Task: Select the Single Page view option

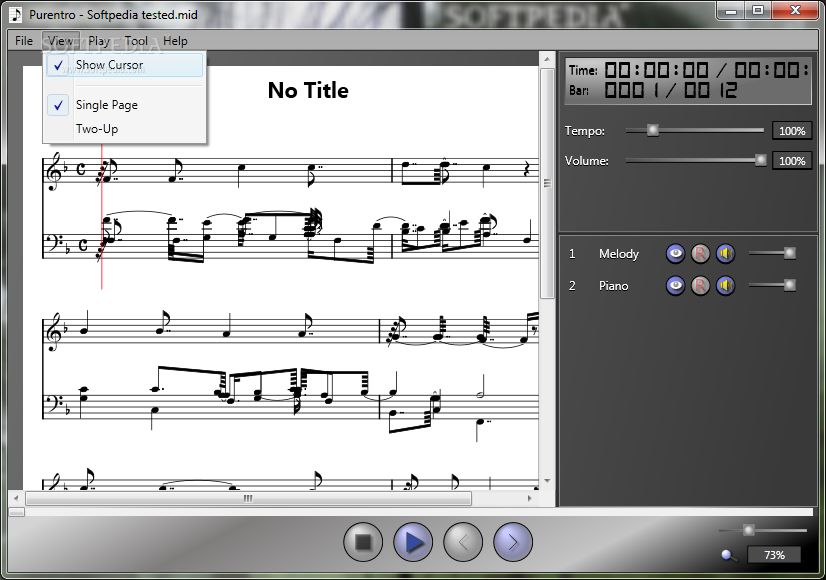Action: point(106,105)
